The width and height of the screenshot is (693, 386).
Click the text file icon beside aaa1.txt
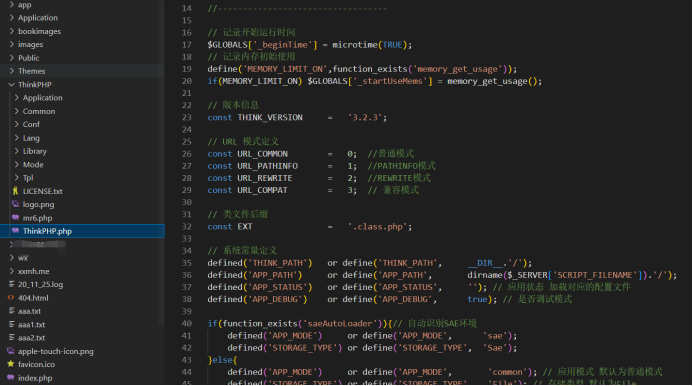click(11, 324)
